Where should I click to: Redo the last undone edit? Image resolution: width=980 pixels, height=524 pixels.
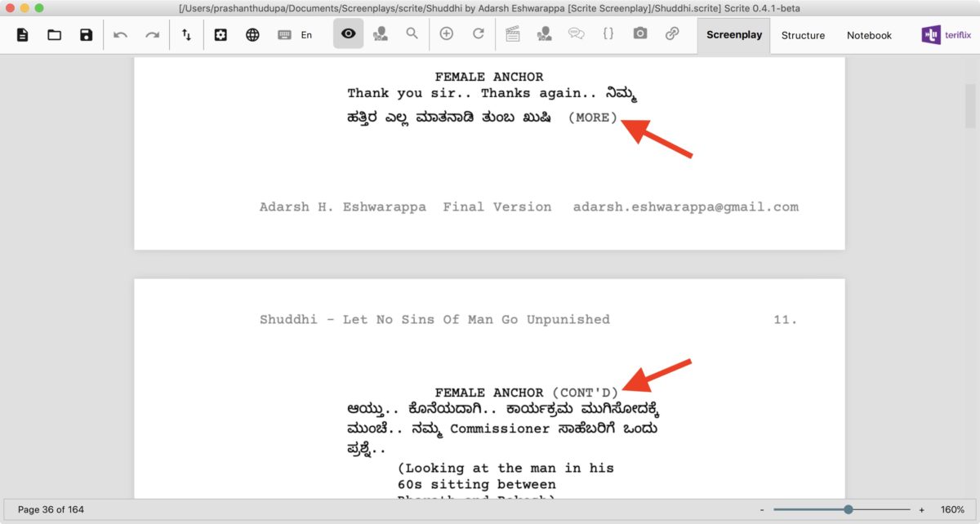point(152,35)
